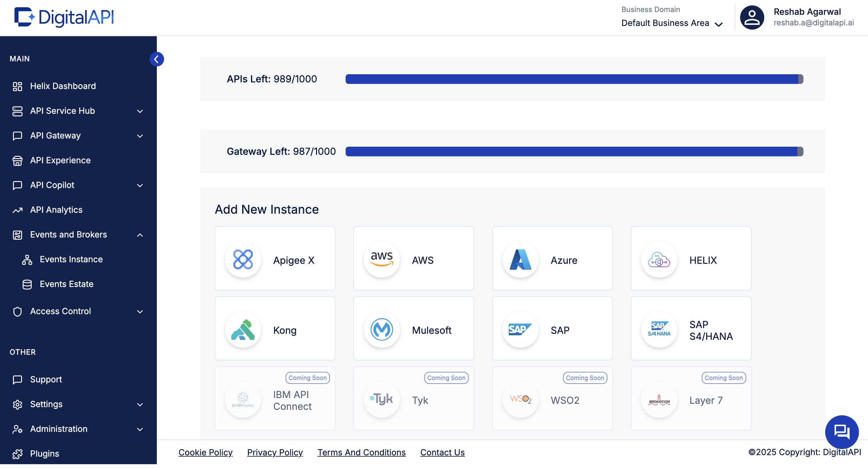Click the user profile avatar icon
This screenshot has width=868, height=469.
(752, 18)
